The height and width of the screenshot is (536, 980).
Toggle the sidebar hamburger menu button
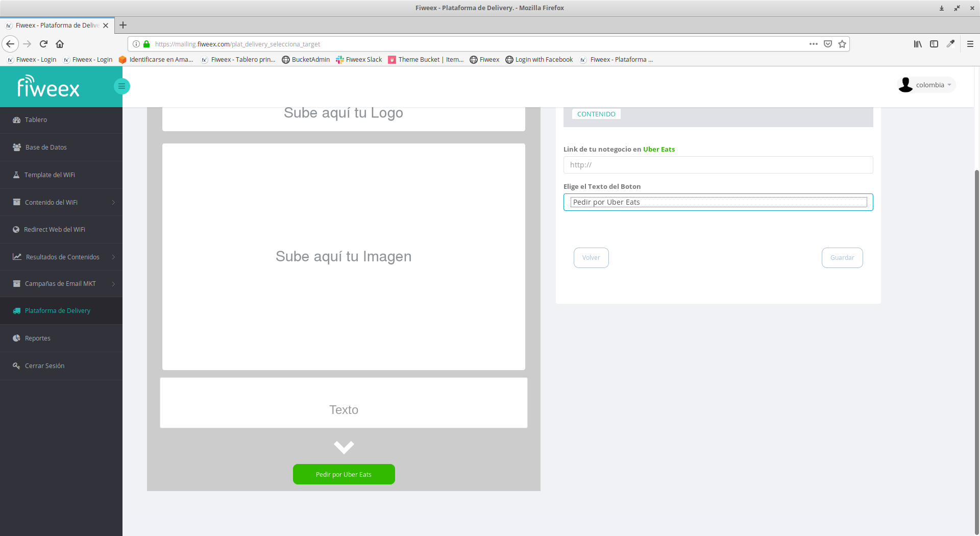121,86
